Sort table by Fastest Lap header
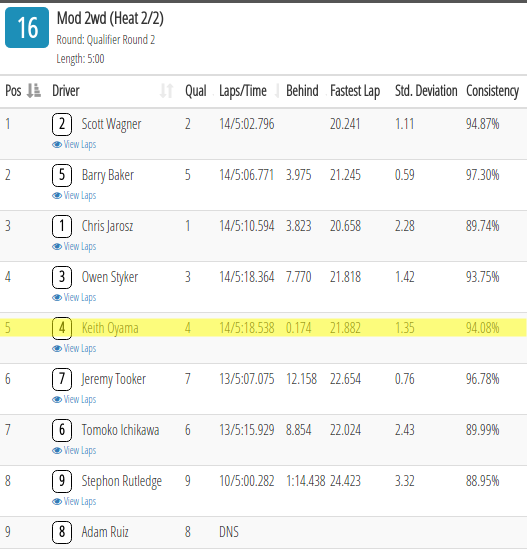The width and height of the screenshot is (527, 555). [x=355, y=91]
